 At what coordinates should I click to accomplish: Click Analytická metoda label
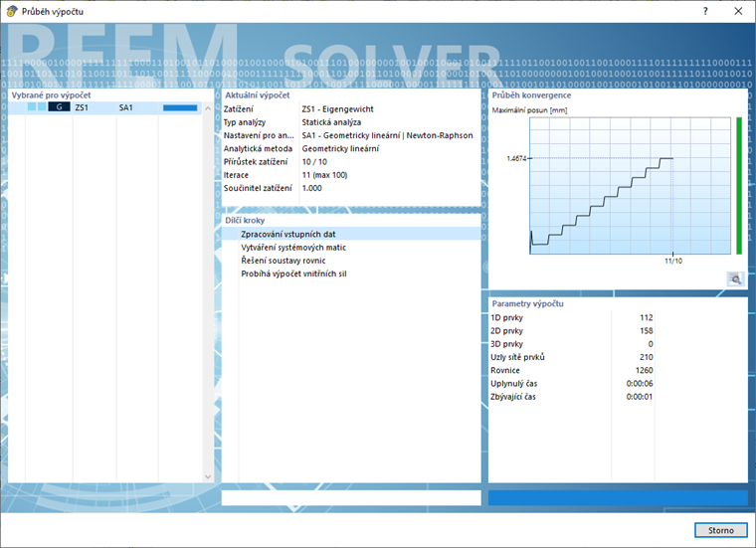[258, 148]
